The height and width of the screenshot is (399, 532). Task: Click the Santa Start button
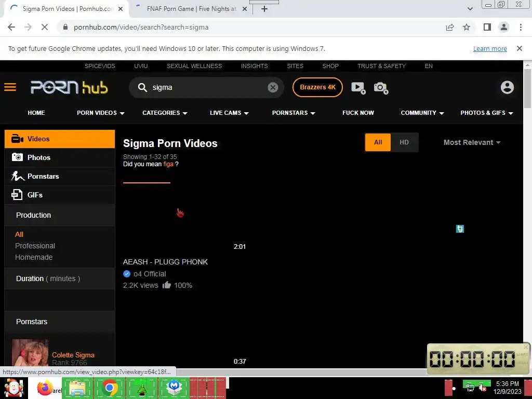pos(14,388)
